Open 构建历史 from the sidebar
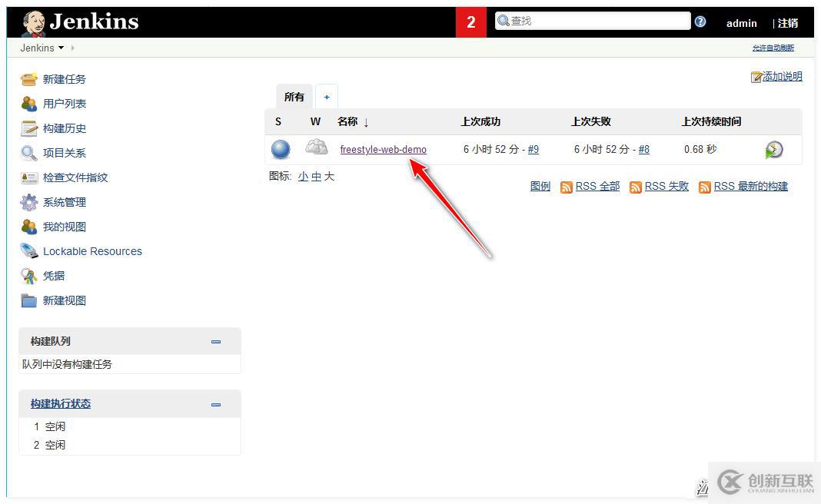Image resolution: width=821 pixels, height=504 pixels. coord(65,128)
